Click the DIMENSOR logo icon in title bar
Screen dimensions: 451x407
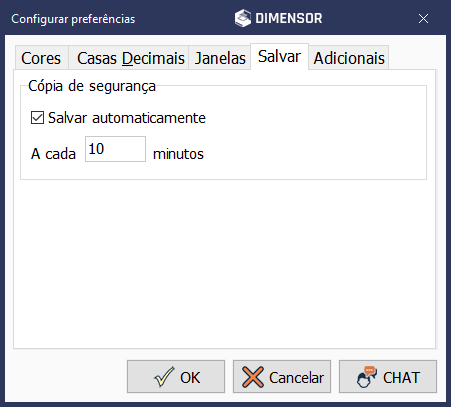[x=243, y=18]
